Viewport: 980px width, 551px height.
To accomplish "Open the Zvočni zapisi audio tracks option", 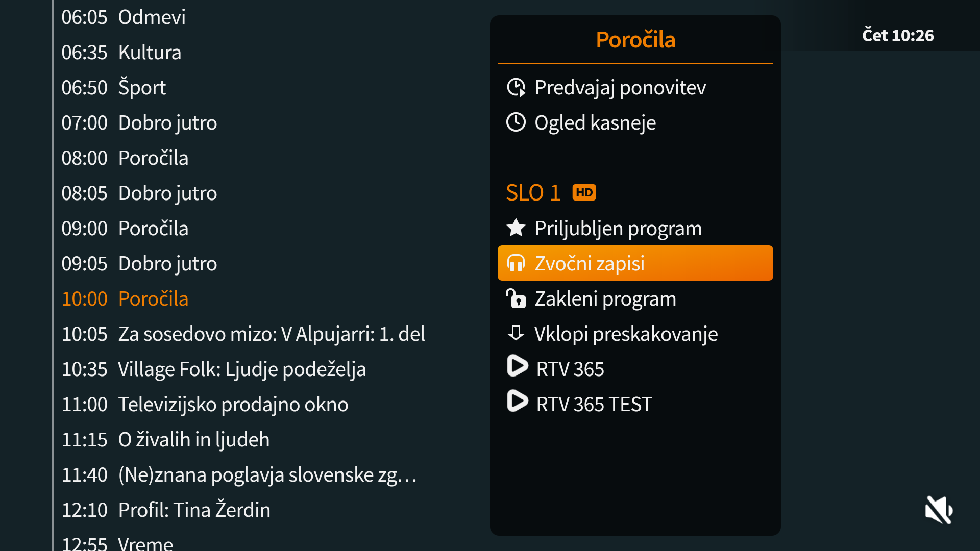I will pyautogui.click(x=590, y=264).
